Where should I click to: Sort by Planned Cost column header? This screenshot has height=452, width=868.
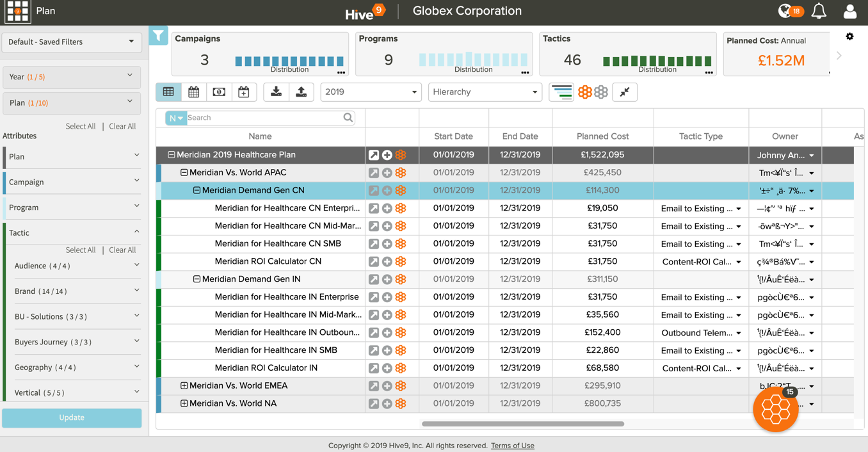[602, 136]
